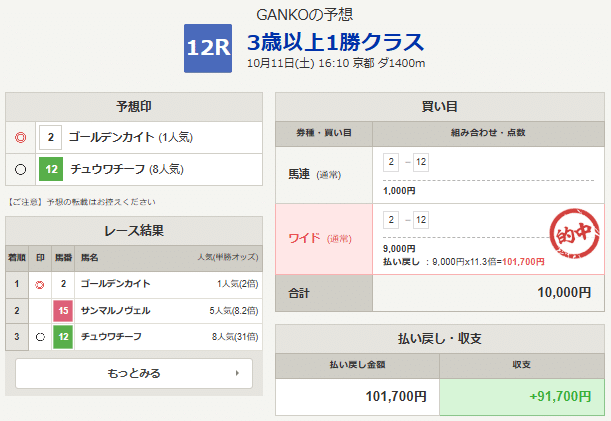The image size is (611, 421).
Task: Click the blue 12R race badge
Action: point(209,49)
